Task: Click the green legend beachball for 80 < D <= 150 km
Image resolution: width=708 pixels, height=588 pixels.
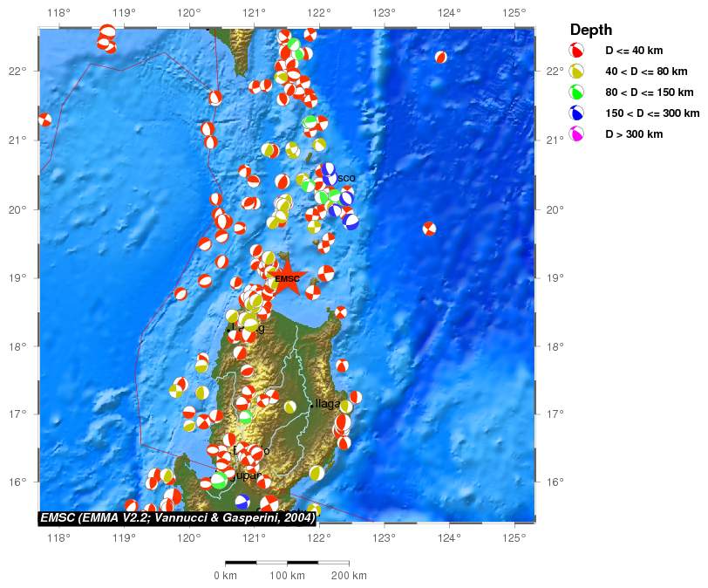Action: (576, 92)
